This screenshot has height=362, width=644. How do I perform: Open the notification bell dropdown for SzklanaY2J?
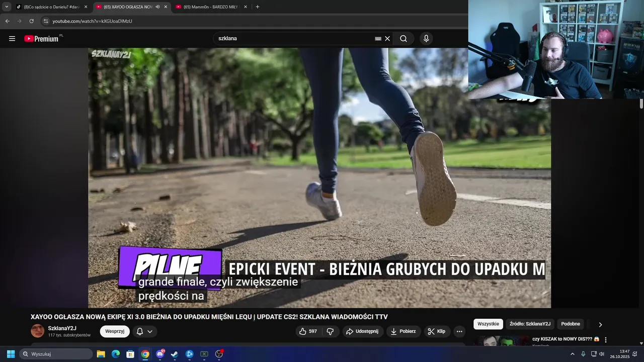tap(145, 331)
